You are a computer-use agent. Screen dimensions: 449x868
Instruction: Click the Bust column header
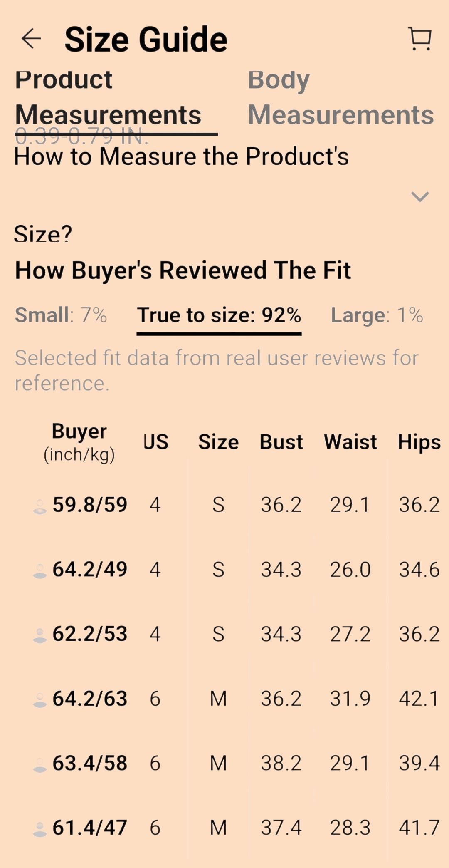coord(281,441)
